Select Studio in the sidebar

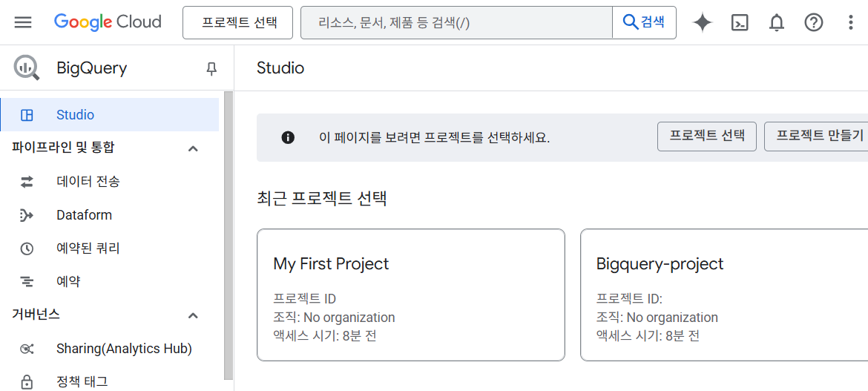pos(110,115)
